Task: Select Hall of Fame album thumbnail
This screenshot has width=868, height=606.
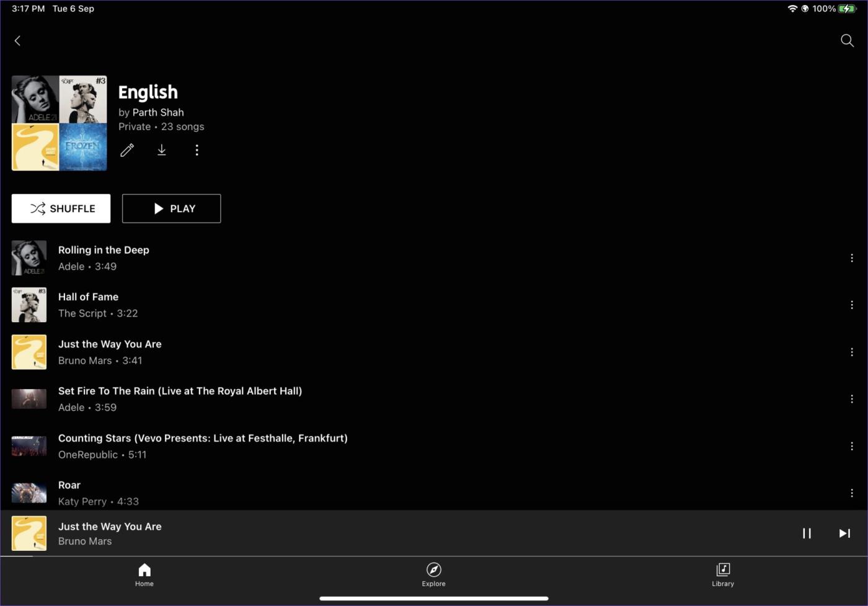Action: (x=29, y=305)
